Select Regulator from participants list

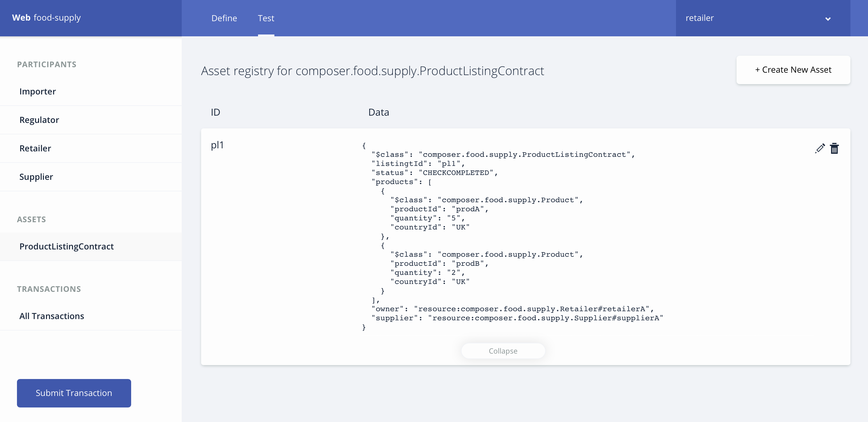[x=39, y=120]
